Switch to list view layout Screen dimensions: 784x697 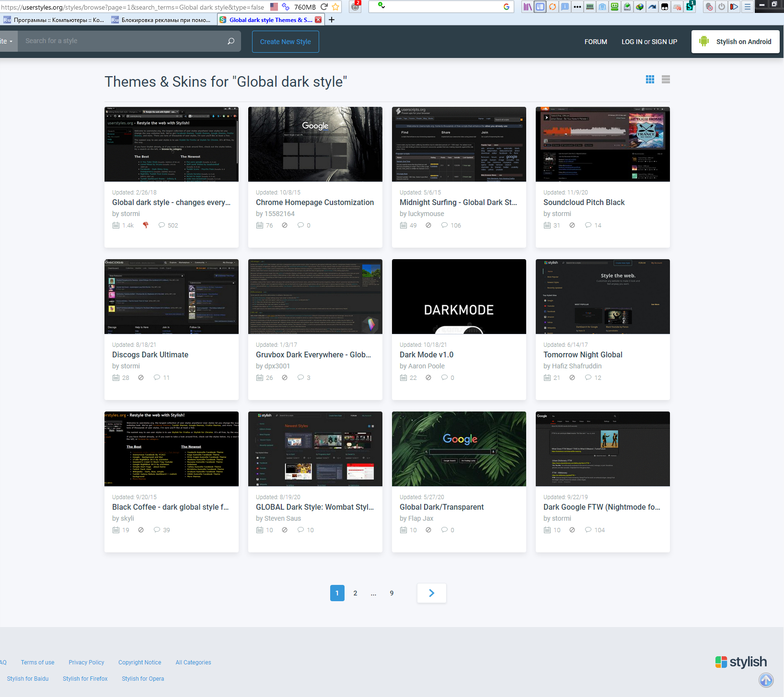click(x=666, y=80)
